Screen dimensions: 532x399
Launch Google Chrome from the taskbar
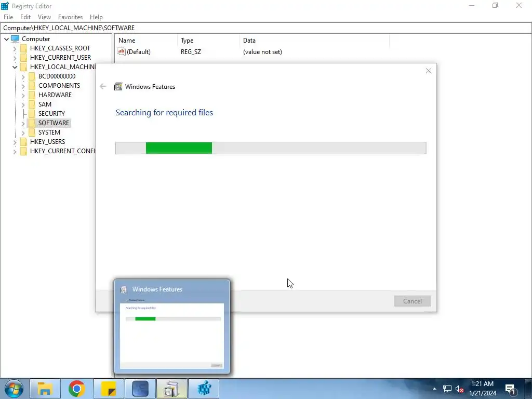point(77,389)
